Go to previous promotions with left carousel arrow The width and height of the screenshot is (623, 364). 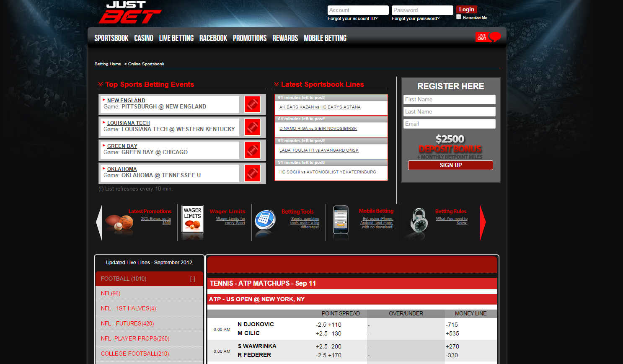click(99, 222)
